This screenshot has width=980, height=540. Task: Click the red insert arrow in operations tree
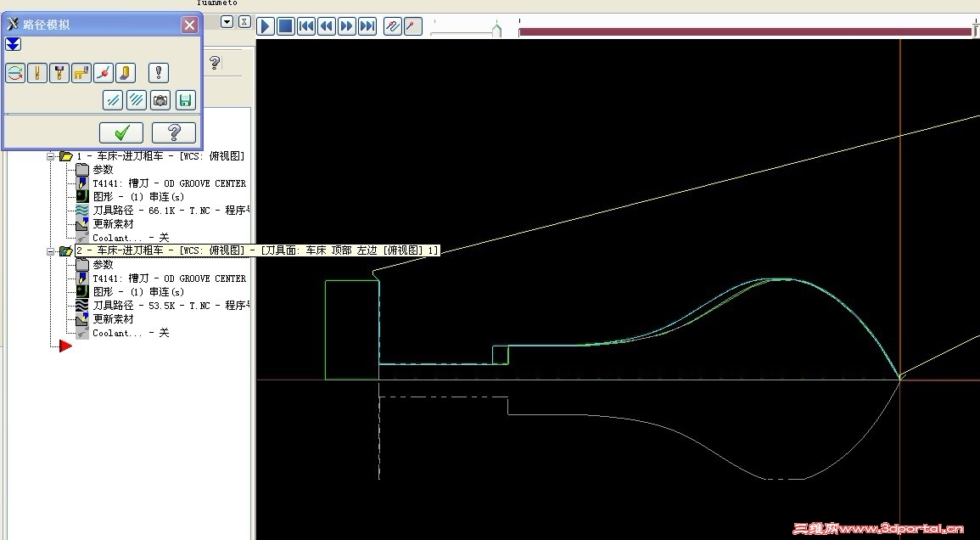pos(65,346)
